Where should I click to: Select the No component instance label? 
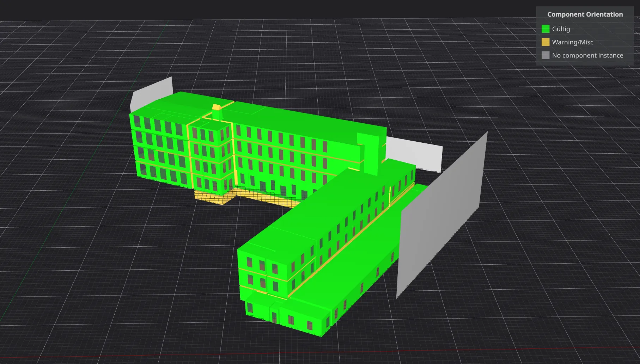click(587, 55)
